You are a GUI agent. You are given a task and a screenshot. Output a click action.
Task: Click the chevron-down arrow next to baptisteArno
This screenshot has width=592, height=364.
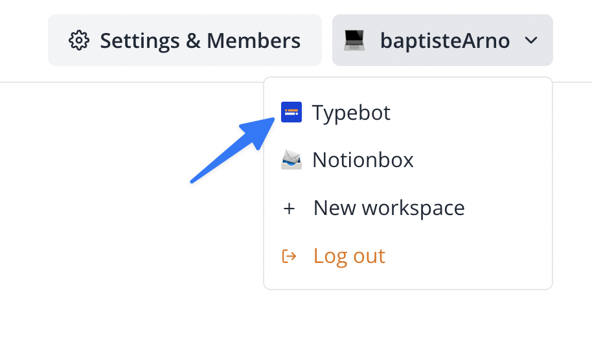tap(531, 41)
